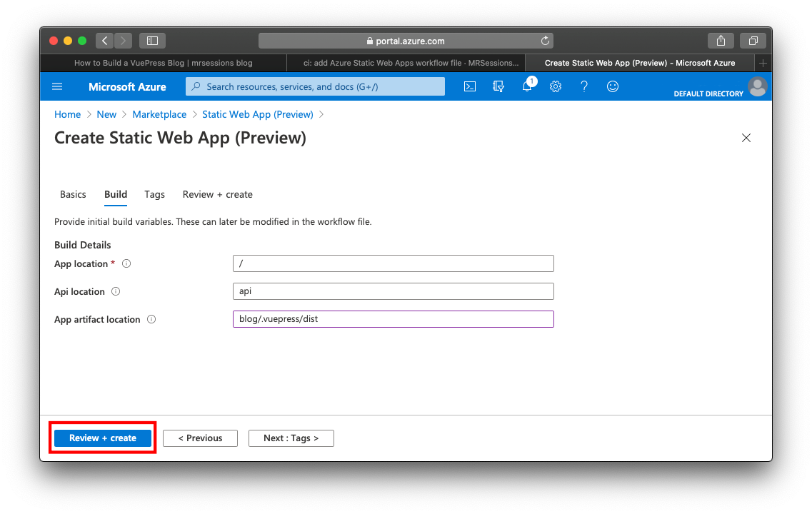Proceed with Next : Tags button
This screenshot has height=514, width=812.
pyautogui.click(x=291, y=438)
